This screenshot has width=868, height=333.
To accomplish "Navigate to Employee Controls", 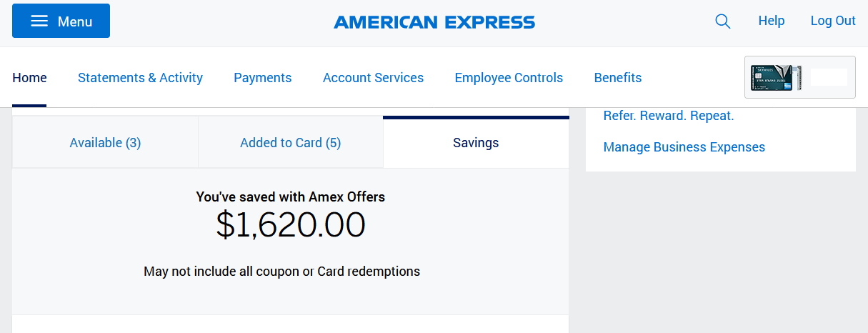I will 509,78.
